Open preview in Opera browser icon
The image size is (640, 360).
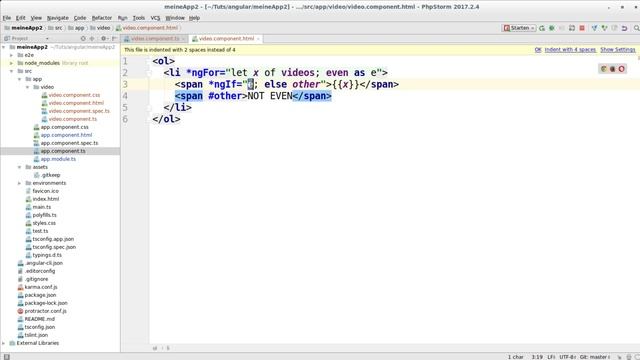(x=622, y=69)
